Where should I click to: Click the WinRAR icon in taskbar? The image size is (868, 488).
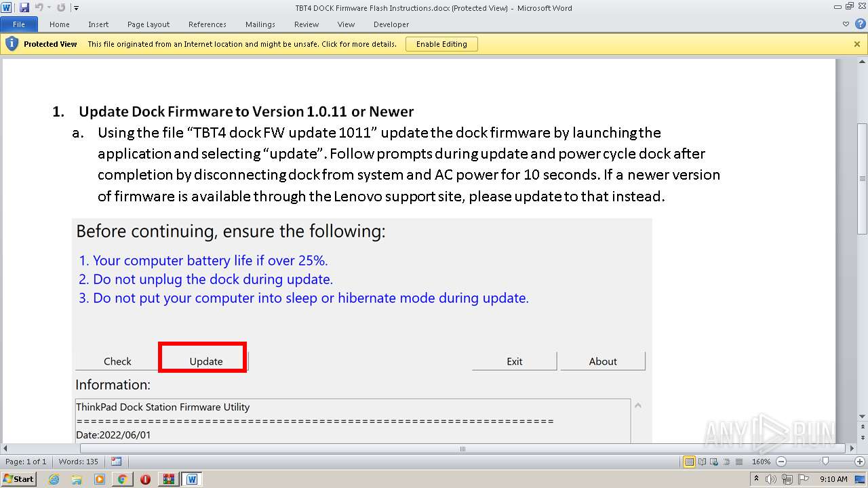(168, 479)
